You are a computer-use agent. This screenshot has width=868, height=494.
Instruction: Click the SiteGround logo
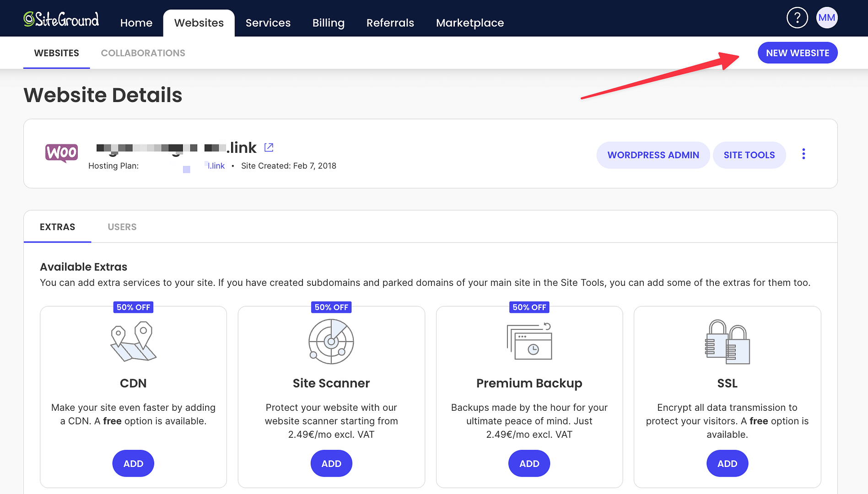(x=61, y=19)
